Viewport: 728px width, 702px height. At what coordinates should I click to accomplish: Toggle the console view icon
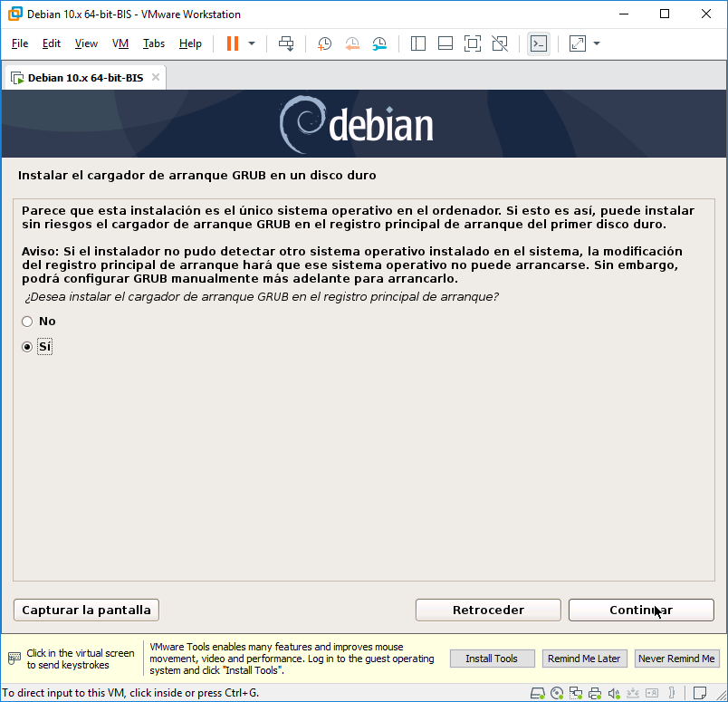pos(539,43)
